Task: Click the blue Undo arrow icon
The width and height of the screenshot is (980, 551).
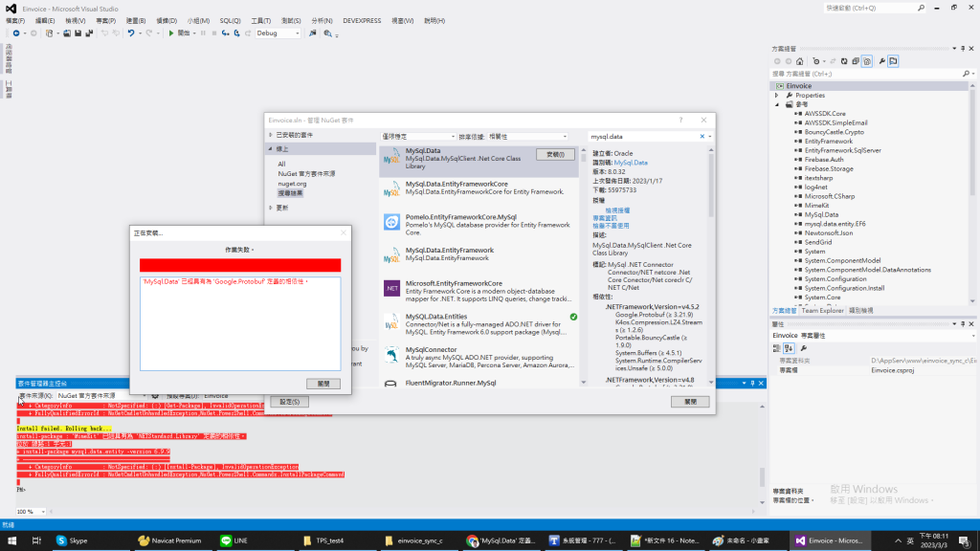Action: (x=130, y=33)
